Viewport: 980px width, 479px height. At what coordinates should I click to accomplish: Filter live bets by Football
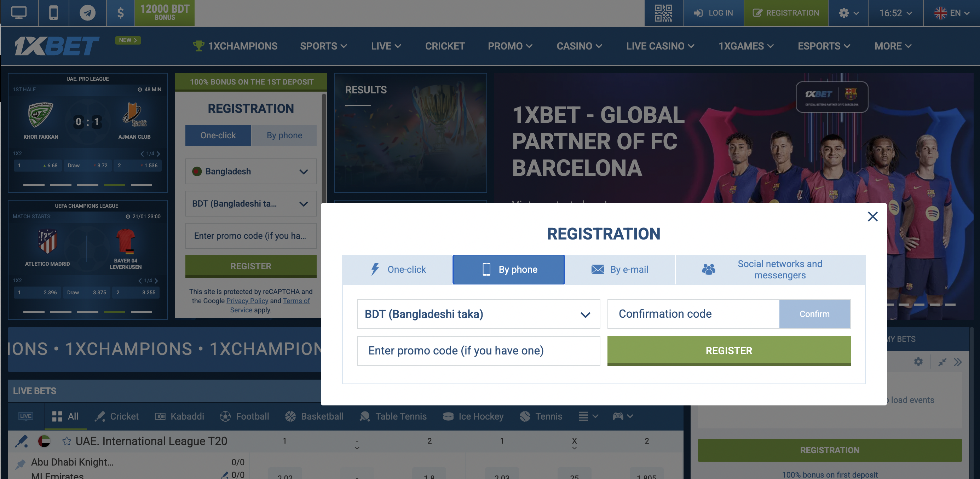pos(244,416)
